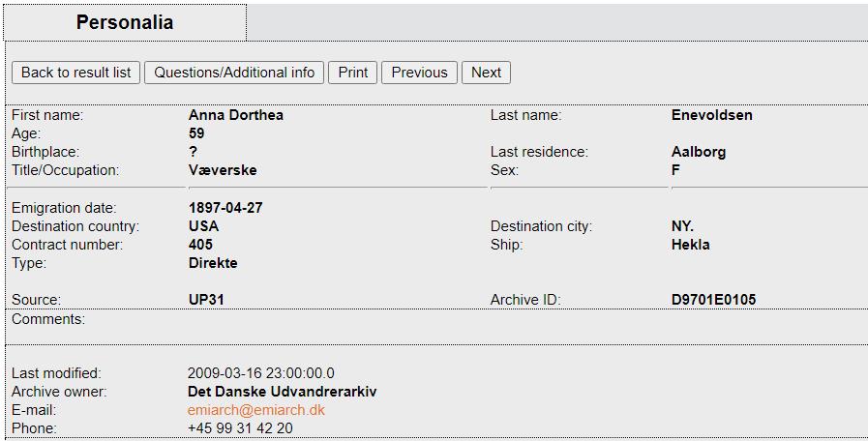868x441 pixels.
Task: Click the last name Enevoldsen
Action: click(712, 115)
